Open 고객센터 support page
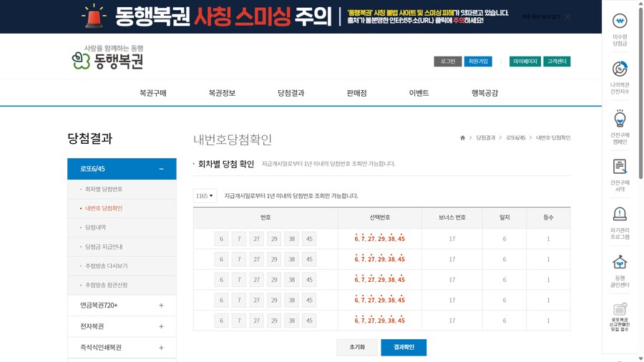The width and height of the screenshot is (644, 362). coord(557,62)
